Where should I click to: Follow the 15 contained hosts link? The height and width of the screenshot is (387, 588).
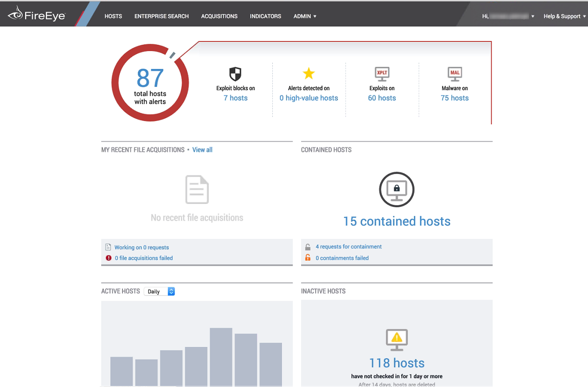click(397, 221)
